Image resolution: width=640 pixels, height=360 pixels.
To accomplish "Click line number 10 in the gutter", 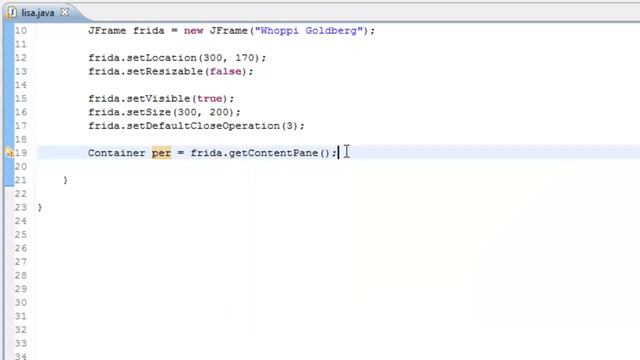I will click(x=21, y=31).
